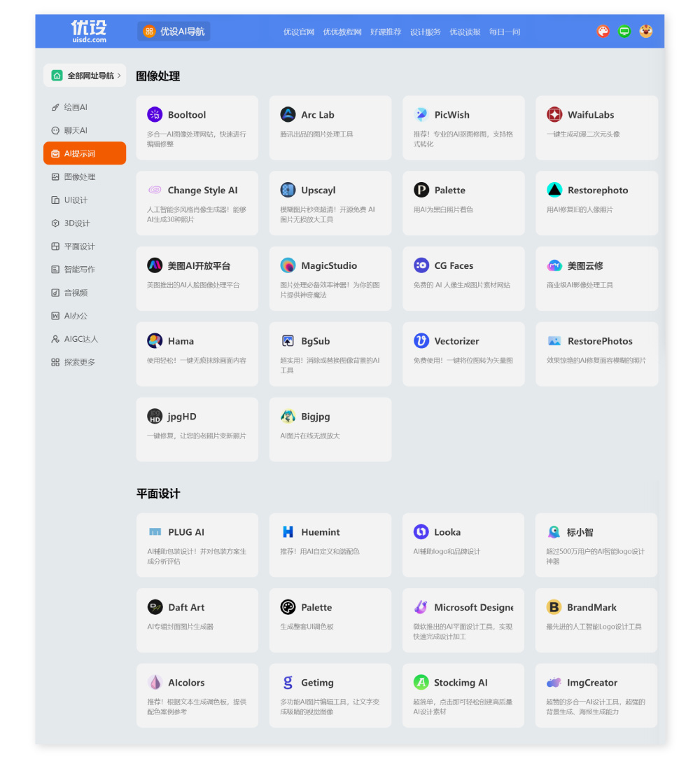Click the jpgHD logo icon
This screenshot has width=700, height=757.
pos(155,416)
